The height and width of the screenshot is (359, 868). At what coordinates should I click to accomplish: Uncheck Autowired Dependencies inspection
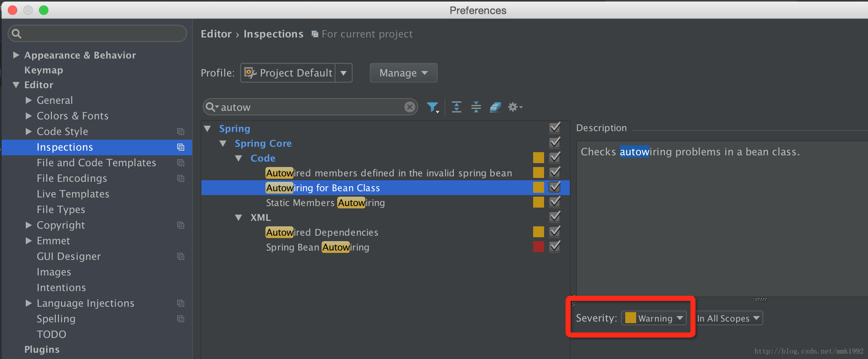coord(555,232)
